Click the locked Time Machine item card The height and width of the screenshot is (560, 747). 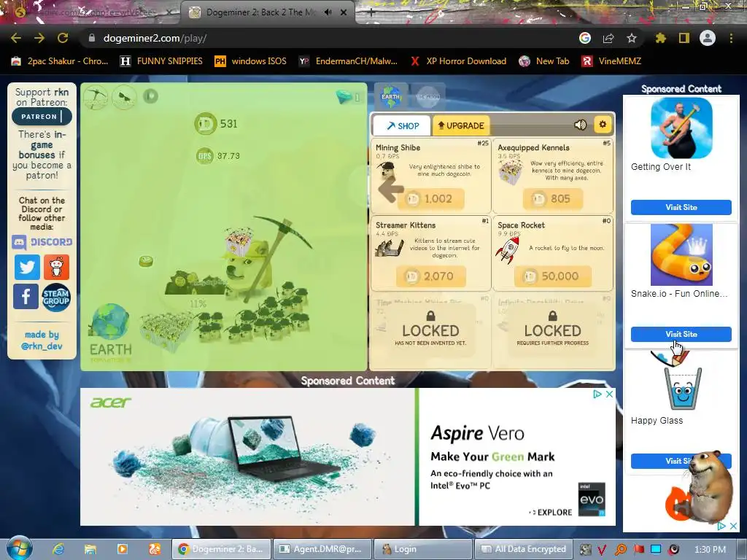[430, 330]
